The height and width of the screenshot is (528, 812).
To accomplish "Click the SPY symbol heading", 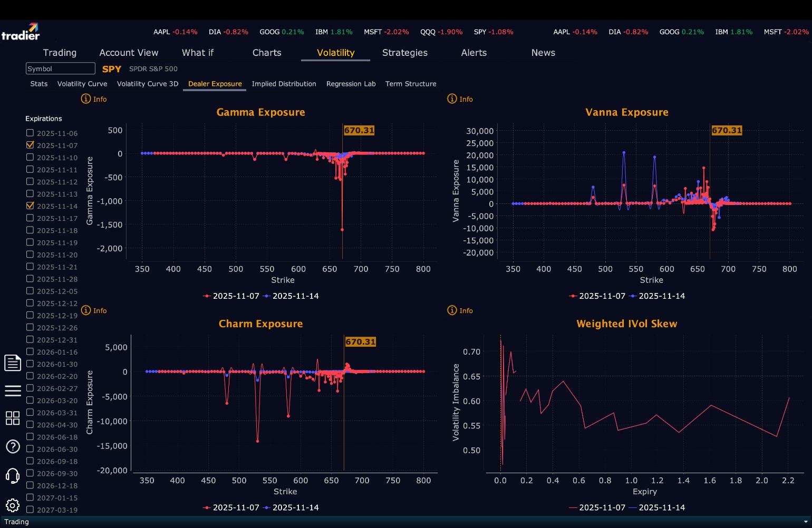I will click(x=112, y=69).
